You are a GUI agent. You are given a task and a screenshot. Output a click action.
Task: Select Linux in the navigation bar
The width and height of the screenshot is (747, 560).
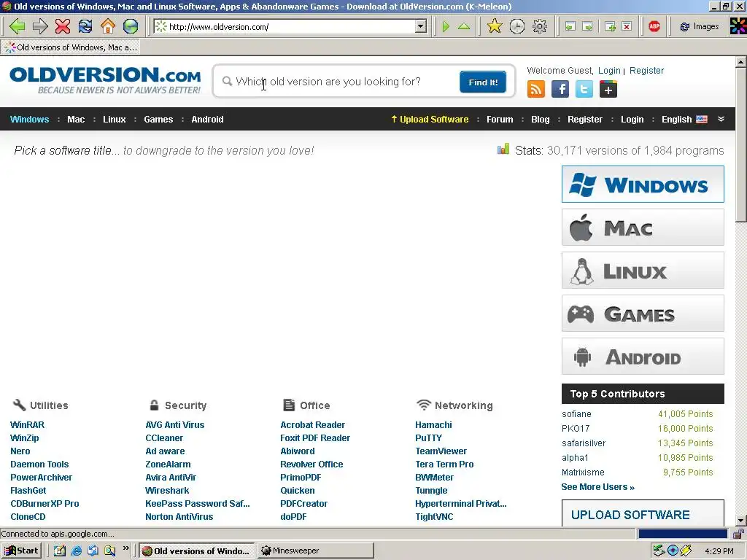115,120
